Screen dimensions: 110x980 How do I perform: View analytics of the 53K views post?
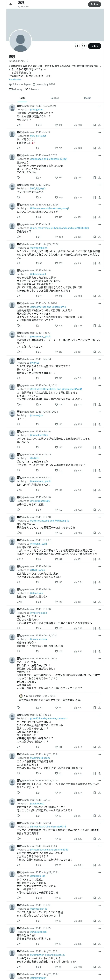(77, 125)
